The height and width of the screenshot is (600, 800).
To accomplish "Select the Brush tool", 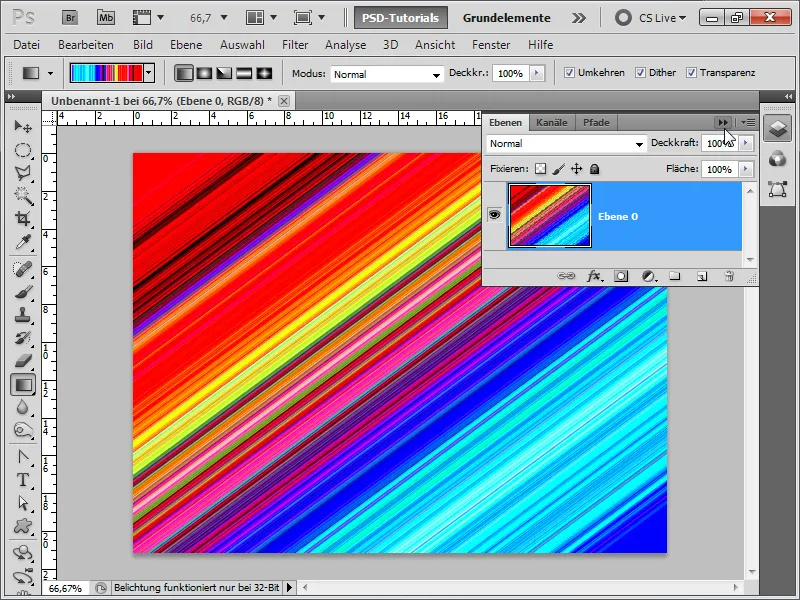I will point(23,292).
